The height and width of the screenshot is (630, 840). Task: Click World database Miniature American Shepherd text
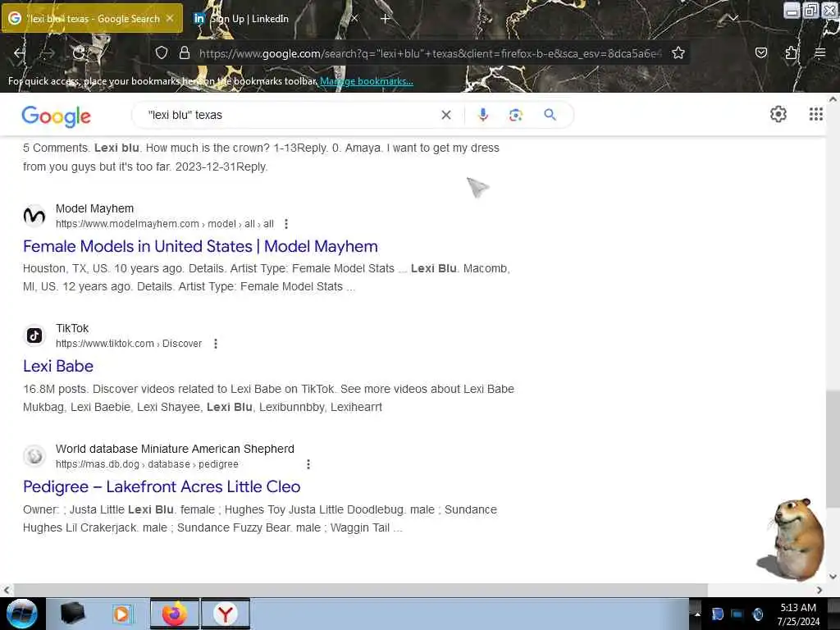click(175, 449)
